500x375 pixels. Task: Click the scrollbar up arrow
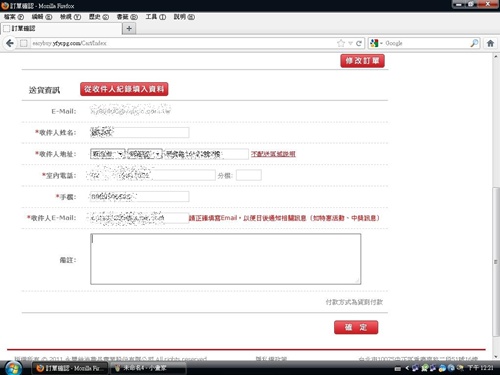pos(496,57)
